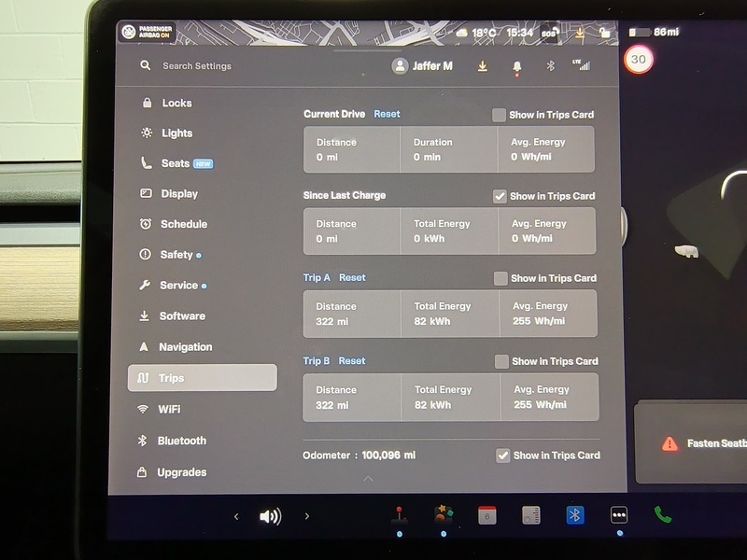Mute audio with the speaker icon
747x560 pixels.
coord(270,516)
